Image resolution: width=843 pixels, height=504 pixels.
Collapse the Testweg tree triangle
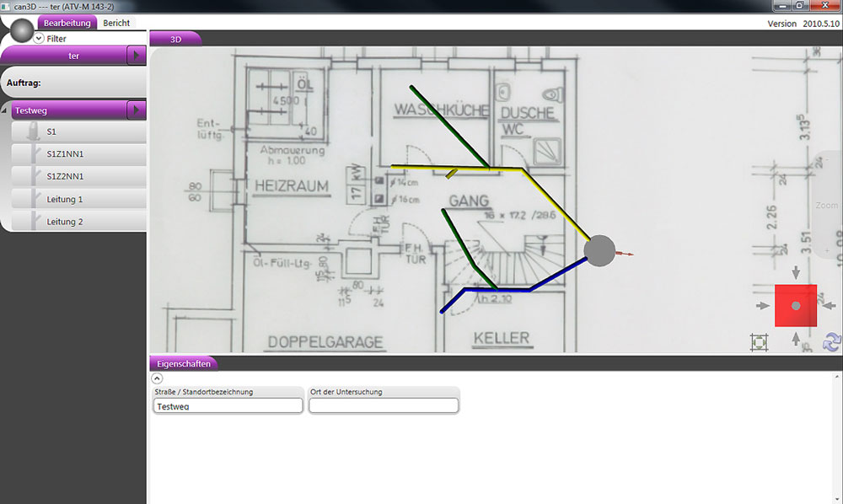(6, 110)
